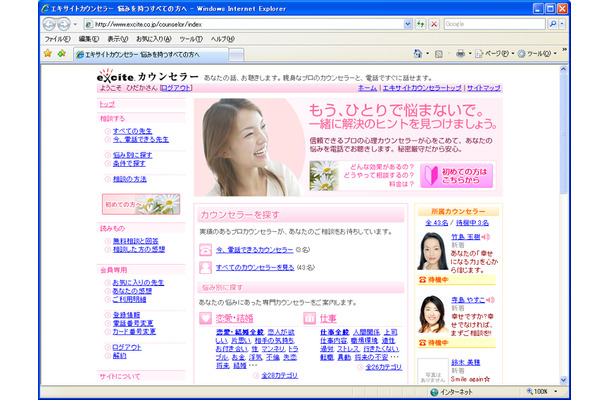The width and height of the screenshot is (610, 400).
Task: Click the photo of counselor 竹島 玉樹
Action: click(433, 251)
